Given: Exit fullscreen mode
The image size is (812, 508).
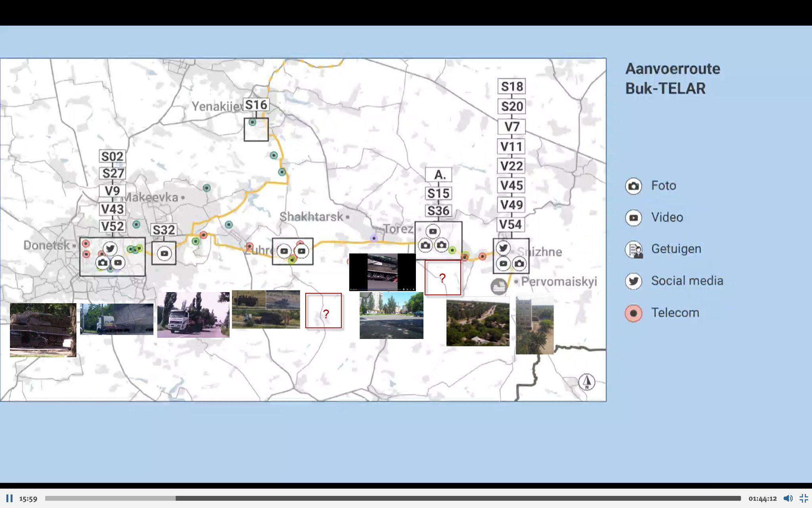Looking at the screenshot, I should 804,498.
